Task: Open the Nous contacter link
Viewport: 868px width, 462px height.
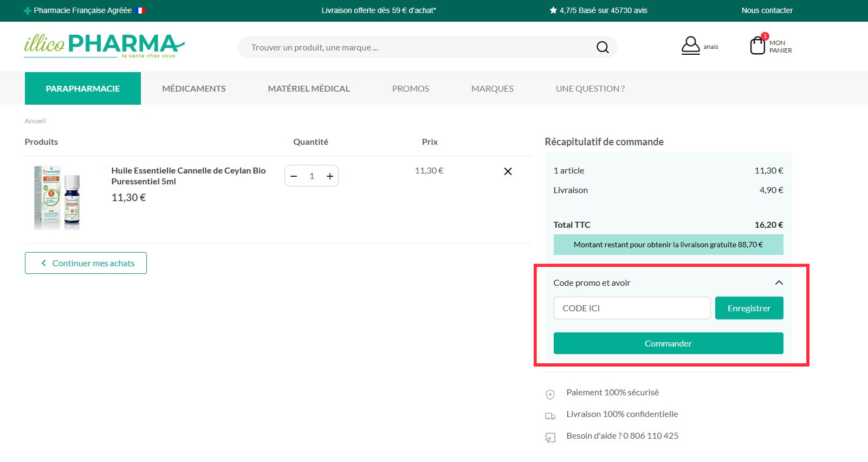Action: point(767,10)
